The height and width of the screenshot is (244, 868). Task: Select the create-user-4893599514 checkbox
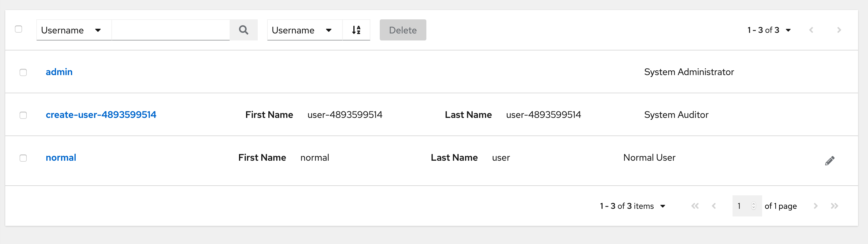[x=23, y=115]
